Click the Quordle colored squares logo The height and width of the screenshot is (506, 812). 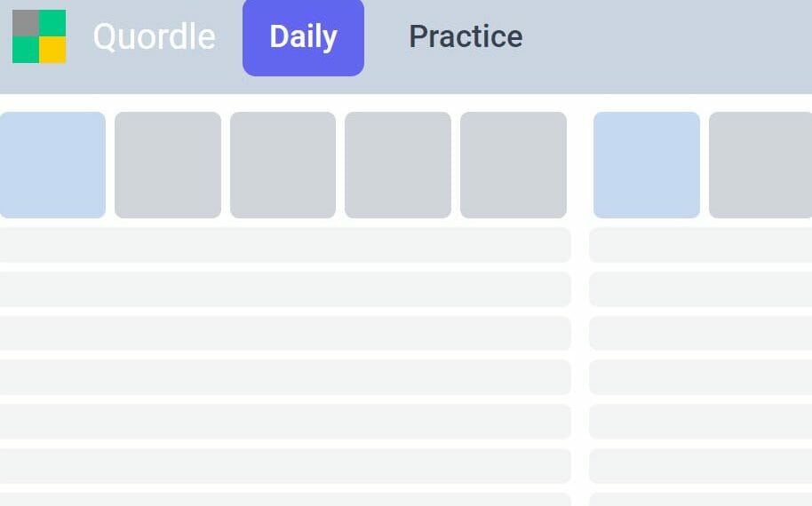(39, 36)
